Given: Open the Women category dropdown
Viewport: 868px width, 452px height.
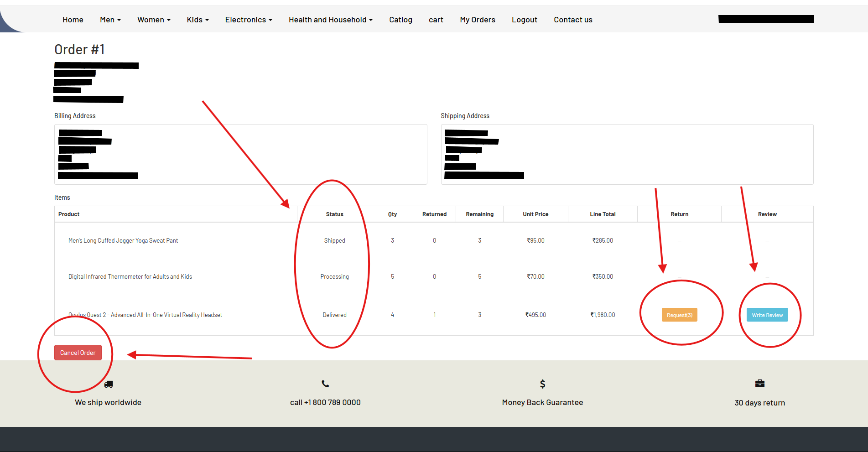Looking at the screenshot, I should [x=154, y=20].
